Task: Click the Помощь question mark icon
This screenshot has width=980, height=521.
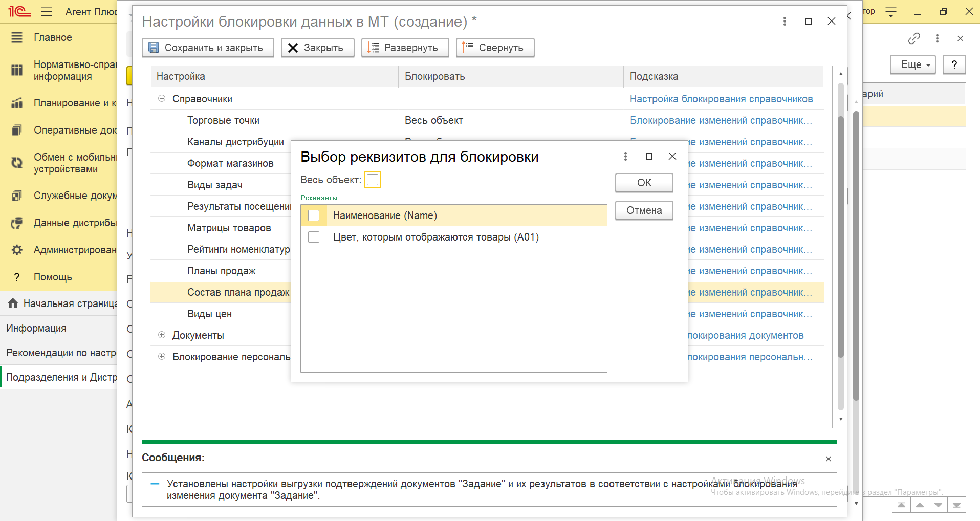Action: point(17,277)
